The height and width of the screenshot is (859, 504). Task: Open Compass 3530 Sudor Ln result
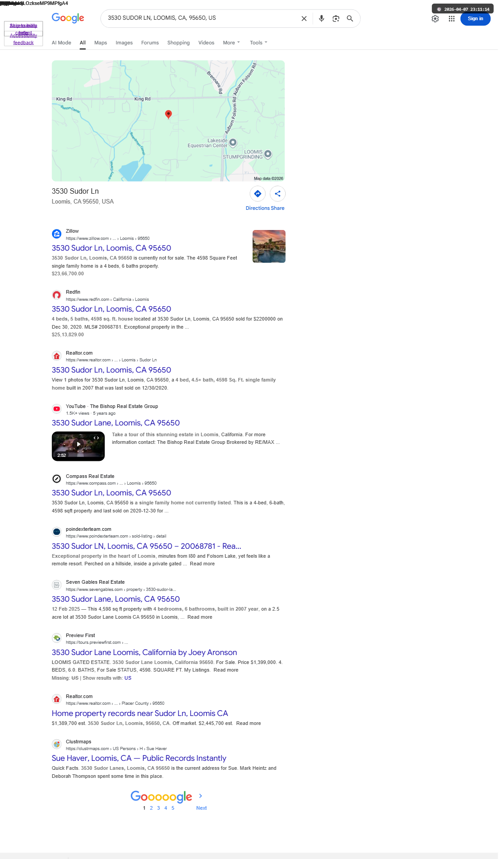[111, 493]
